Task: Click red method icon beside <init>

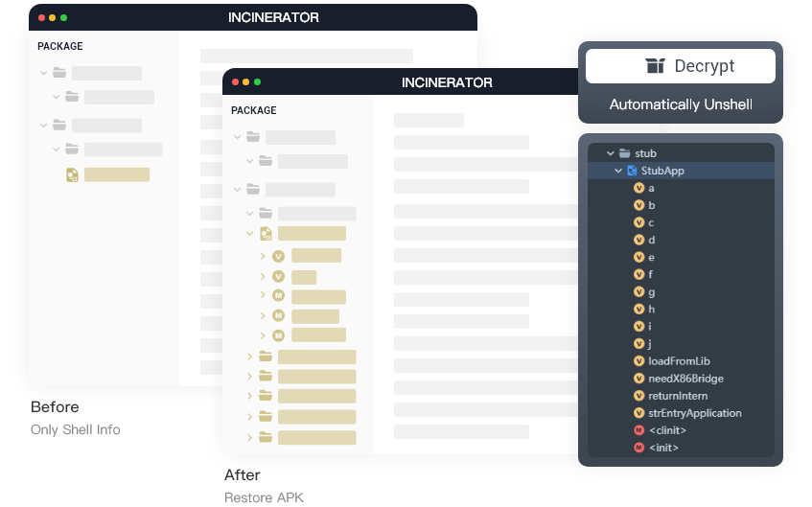Action: click(639, 448)
